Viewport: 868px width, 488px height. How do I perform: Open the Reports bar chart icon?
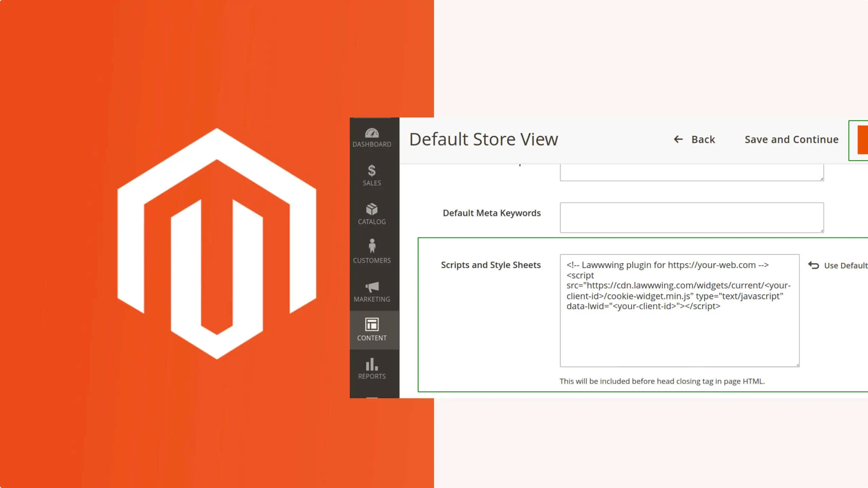pos(372,364)
